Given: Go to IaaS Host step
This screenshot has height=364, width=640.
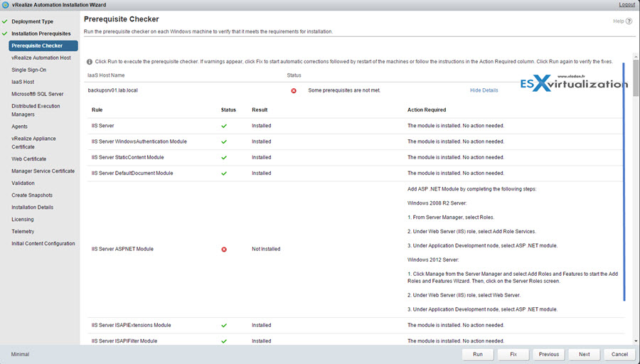Looking at the screenshot, I should pyautogui.click(x=23, y=82).
